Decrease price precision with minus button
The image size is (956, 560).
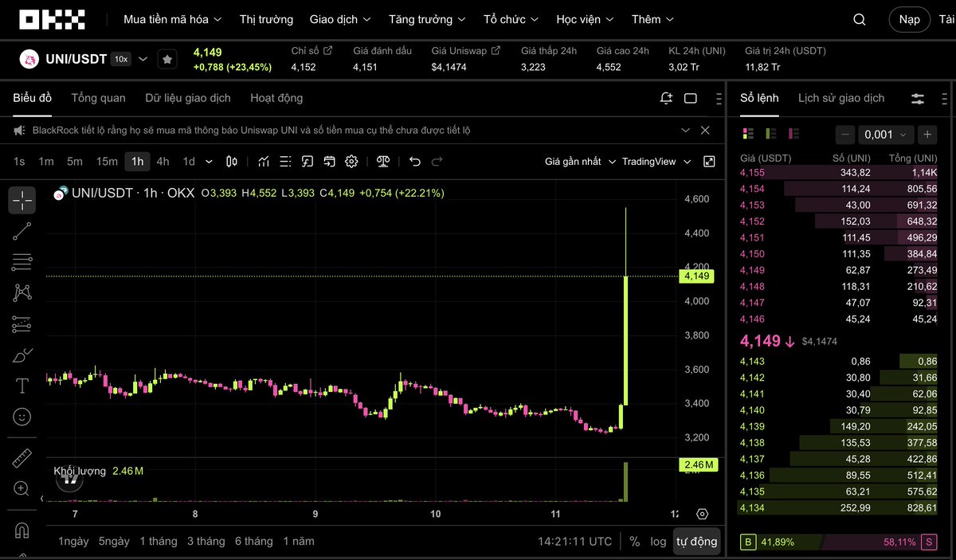845,135
